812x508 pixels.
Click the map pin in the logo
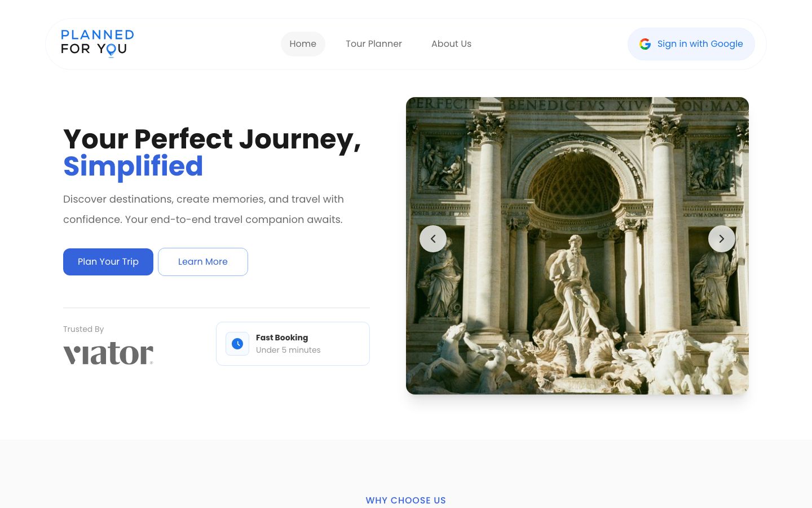click(x=111, y=51)
